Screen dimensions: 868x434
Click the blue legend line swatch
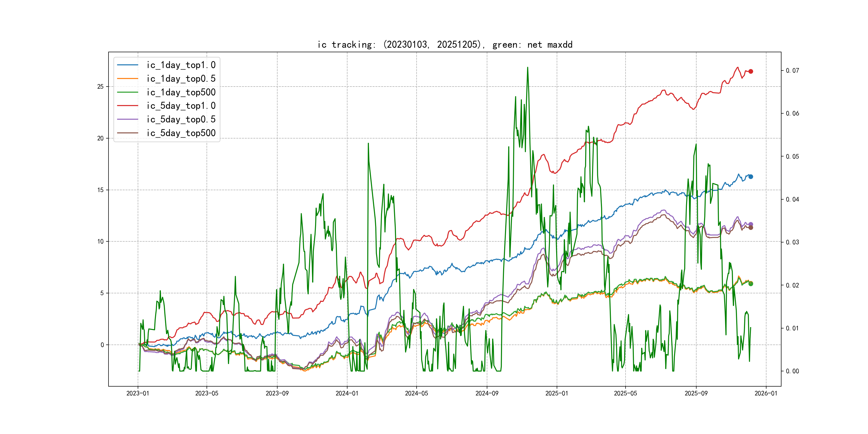(127, 65)
